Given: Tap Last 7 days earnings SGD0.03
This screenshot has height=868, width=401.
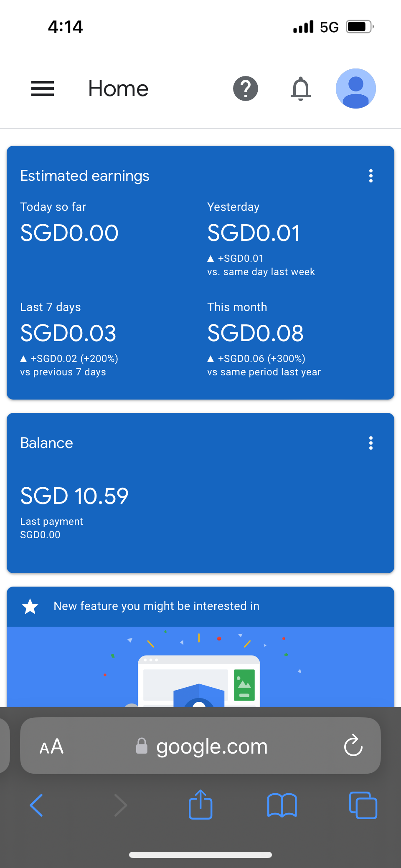Looking at the screenshot, I should (x=68, y=333).
